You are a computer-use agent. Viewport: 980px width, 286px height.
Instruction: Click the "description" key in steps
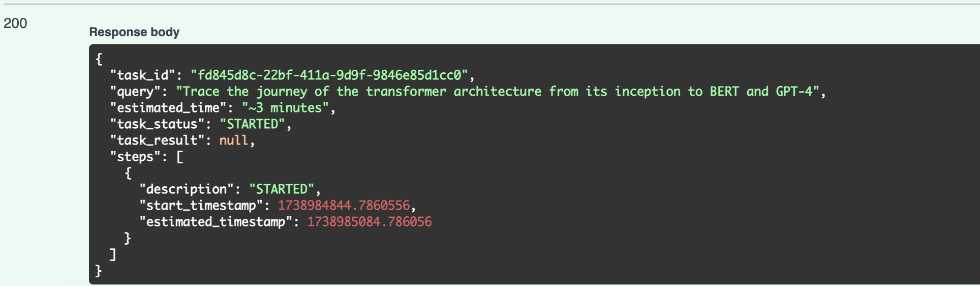tap(187, 189)
